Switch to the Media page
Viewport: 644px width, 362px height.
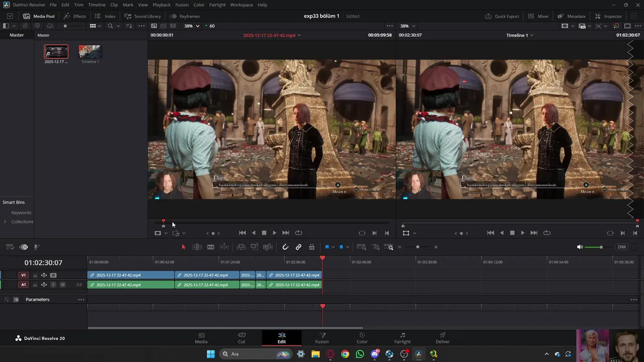(201, 338)
